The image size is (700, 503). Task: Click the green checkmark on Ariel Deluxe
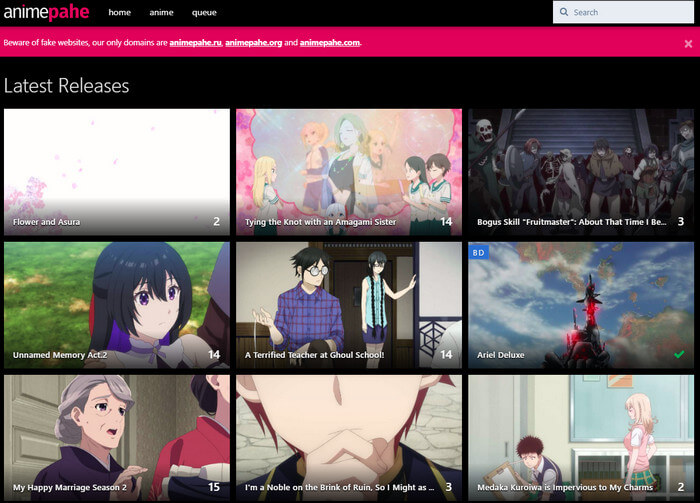(679, 354)
